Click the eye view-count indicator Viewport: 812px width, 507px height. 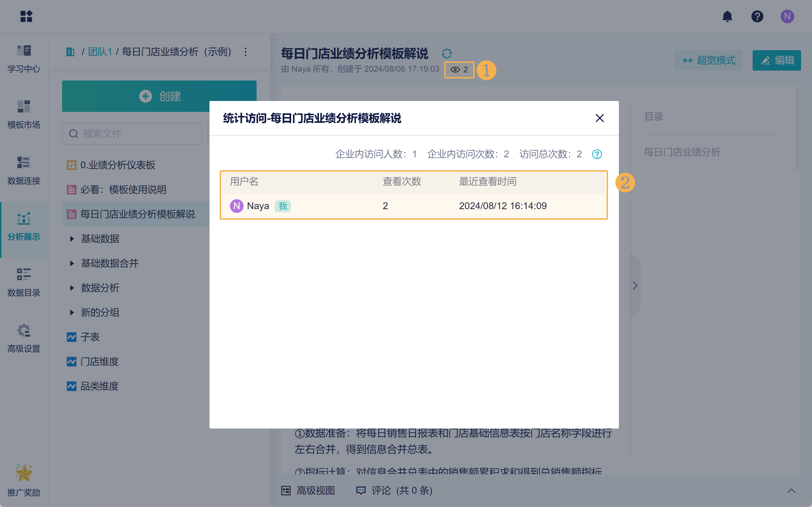click(459, 70)
